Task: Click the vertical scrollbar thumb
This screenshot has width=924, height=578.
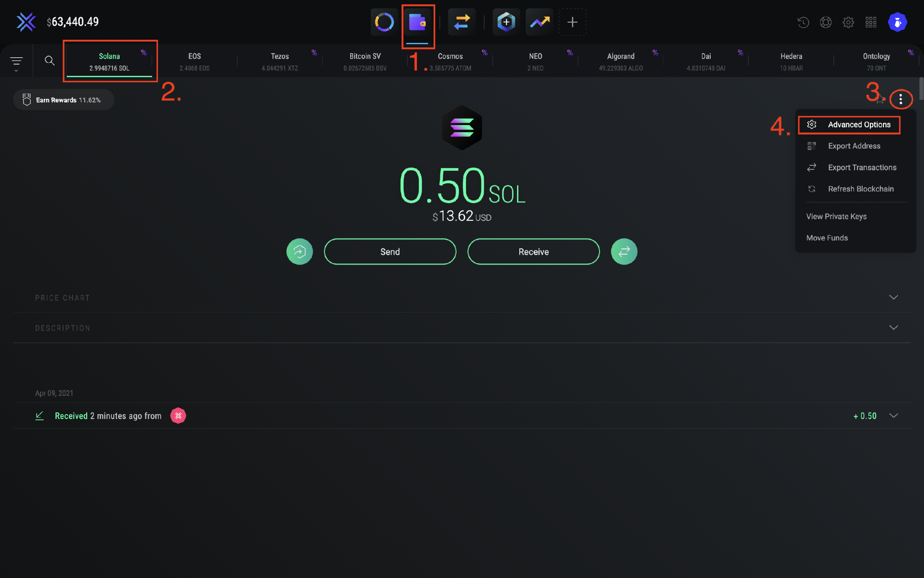Action: click(x=921, y=89)
